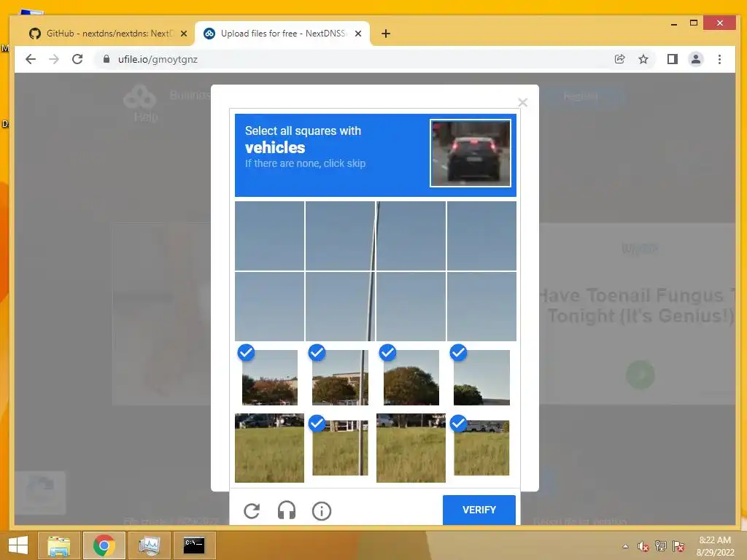The width and height of the screenshot is (747, 560).
Task: Click the address bar showing ufile.io/gmoytgnz
Action: pyautogui.click(x=352, y=59)
